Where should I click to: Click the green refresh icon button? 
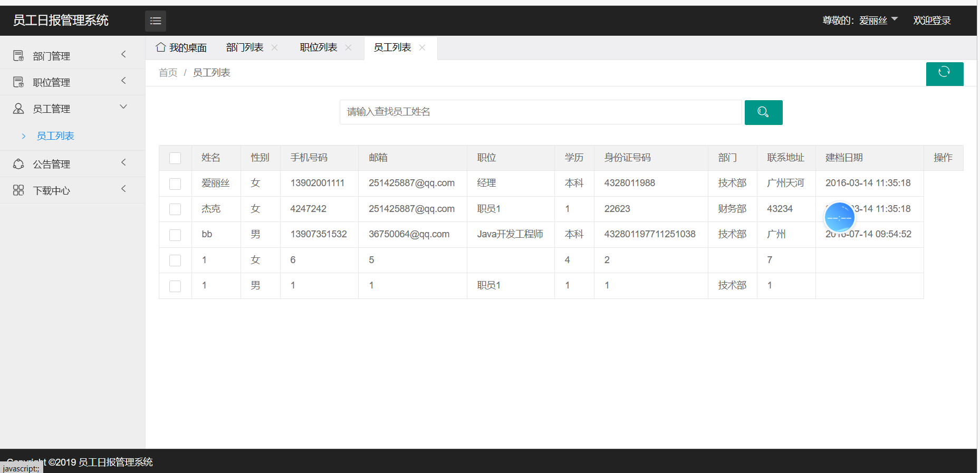point(944,73)
